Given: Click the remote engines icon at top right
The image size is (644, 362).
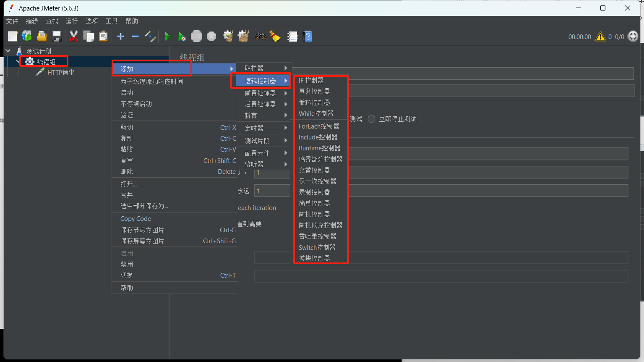Looking at the screenshot, I should [x=633, y=37].
